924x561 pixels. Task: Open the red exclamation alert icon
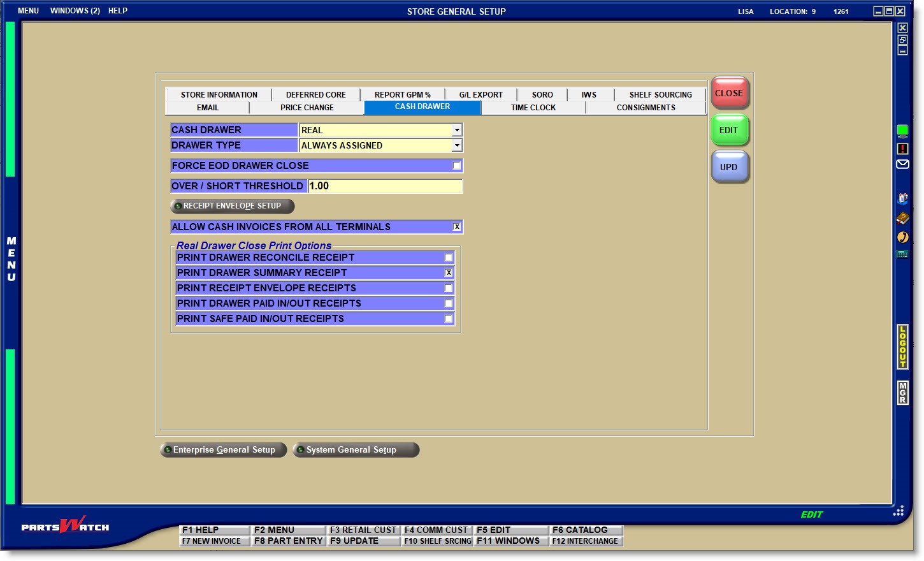tap(902, 149)
